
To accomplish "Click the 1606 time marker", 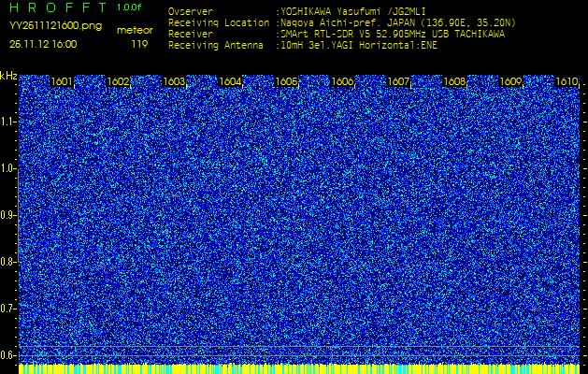I will pos(342,81).
